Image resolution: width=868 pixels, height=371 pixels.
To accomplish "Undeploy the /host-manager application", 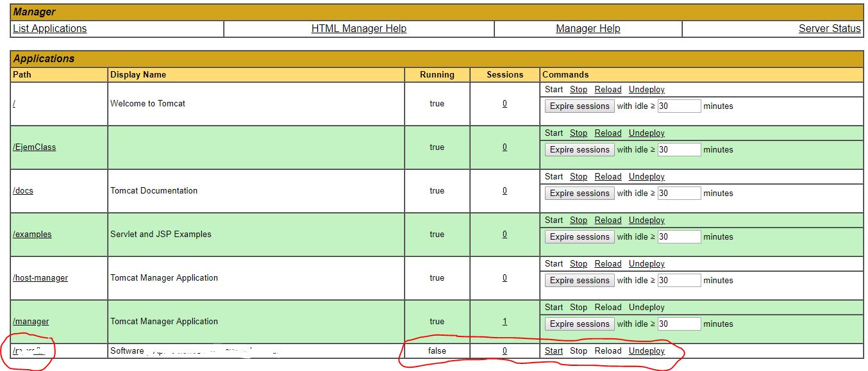I will tap(646, 264).
